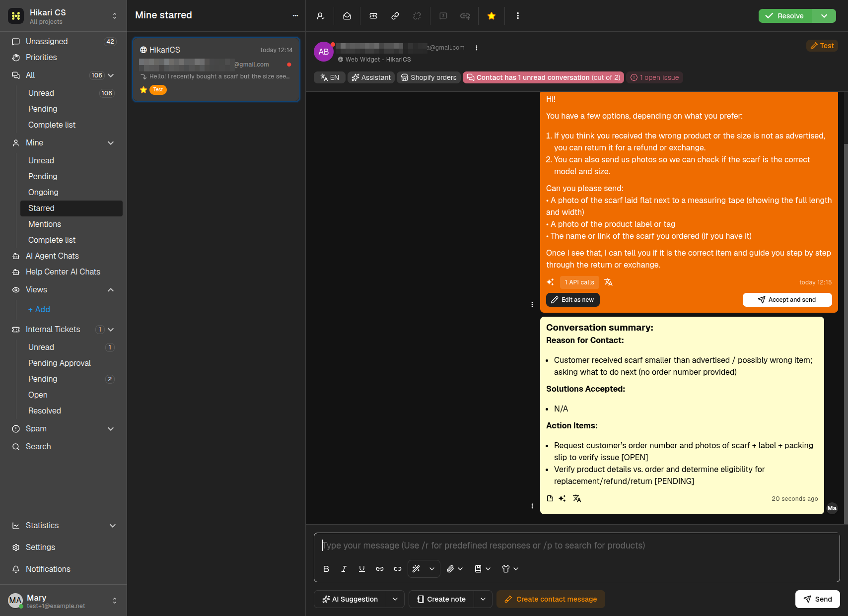848x616 pixels.
Task: Click the assign agent icon in toolbar
Action: [321, 16]
